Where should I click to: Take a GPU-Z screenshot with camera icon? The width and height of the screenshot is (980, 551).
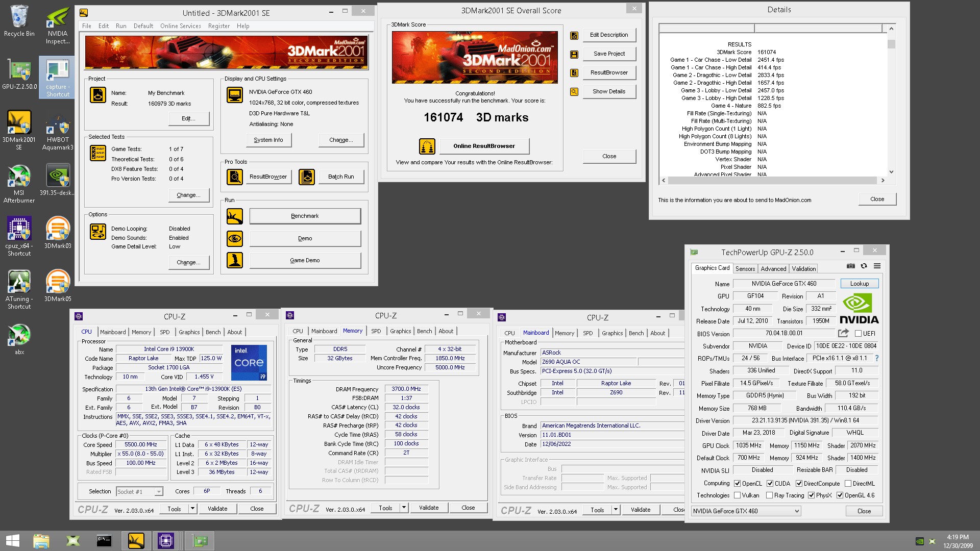851,266
